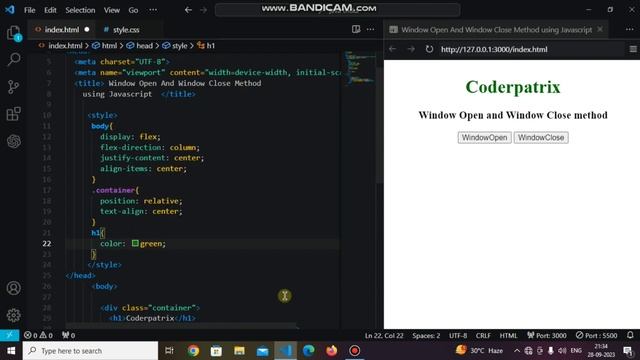
Task: Go forward with the title bar arrow
Action: [x=204, y=10]
